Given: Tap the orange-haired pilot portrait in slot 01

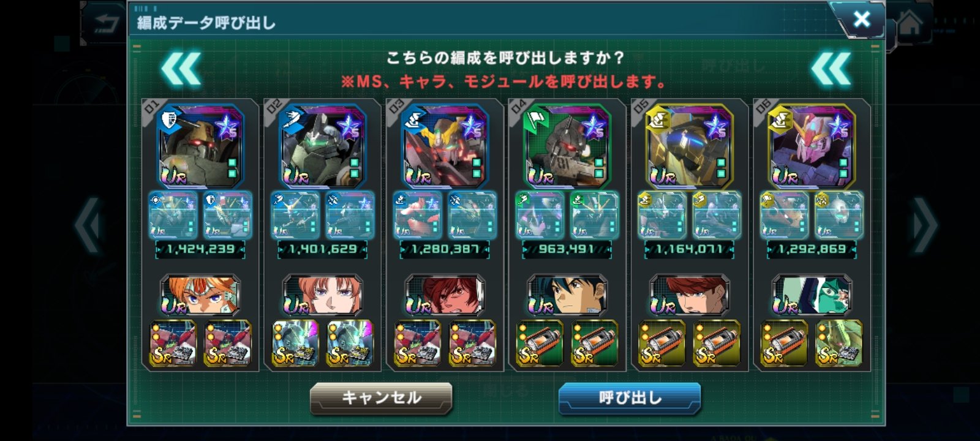Looking at the screenshot, I should point(200,295).
